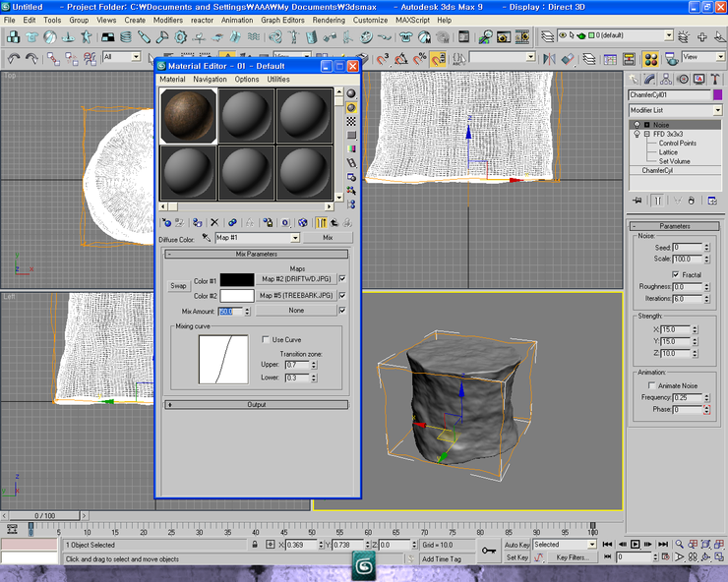The image size is (728, 582).
Task: Open the Navigation menu in Material Editor
Action: [210, 80]
